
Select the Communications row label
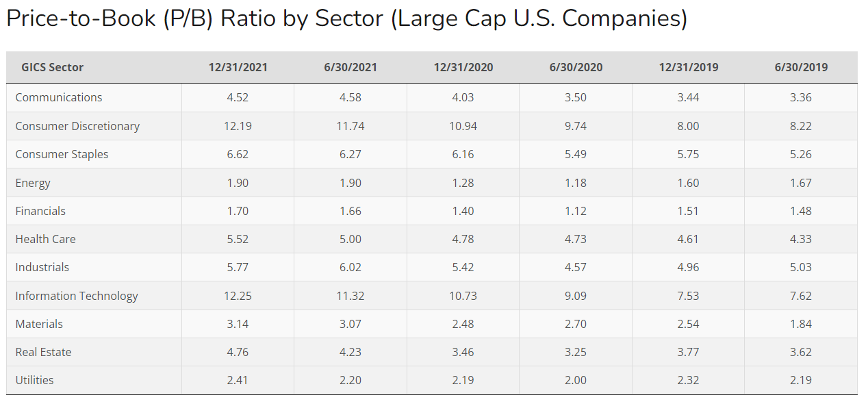tap(59, 97)
